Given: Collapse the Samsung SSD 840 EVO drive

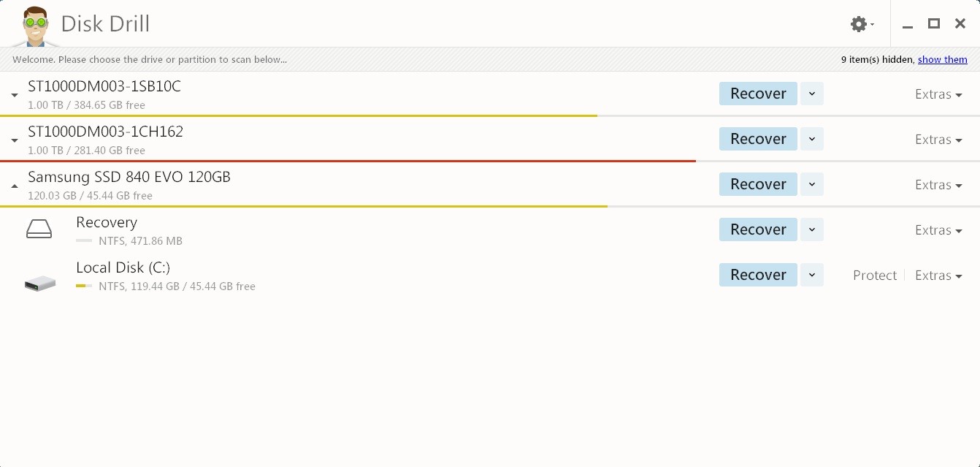Looking at the screenshot, I should tap(15, 186).
